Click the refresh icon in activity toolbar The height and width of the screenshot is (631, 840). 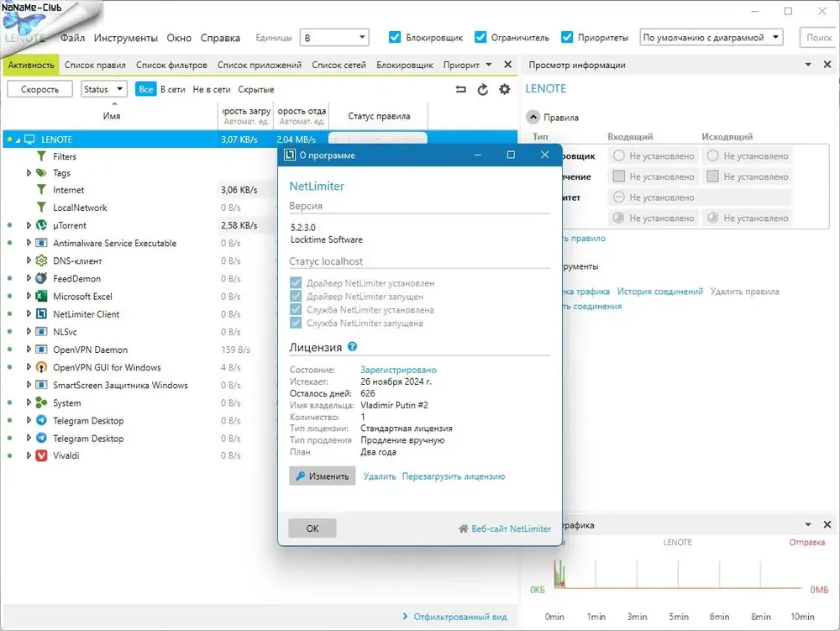pos(483,89)
